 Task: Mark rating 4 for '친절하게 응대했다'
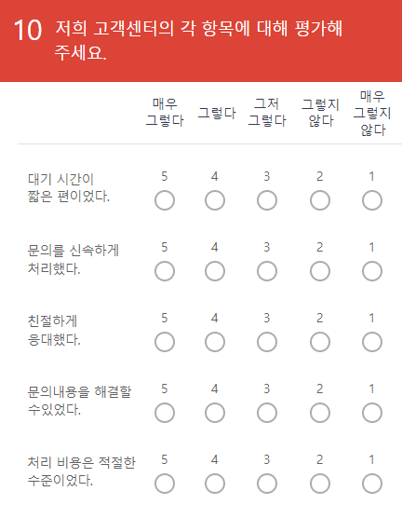tap(215, 342)
